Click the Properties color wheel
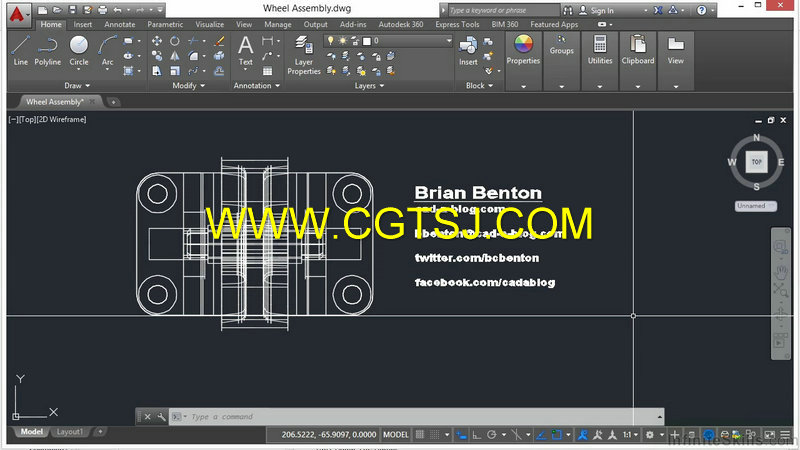The height and width of the screenshot is (450, 800). pos(523,44)
